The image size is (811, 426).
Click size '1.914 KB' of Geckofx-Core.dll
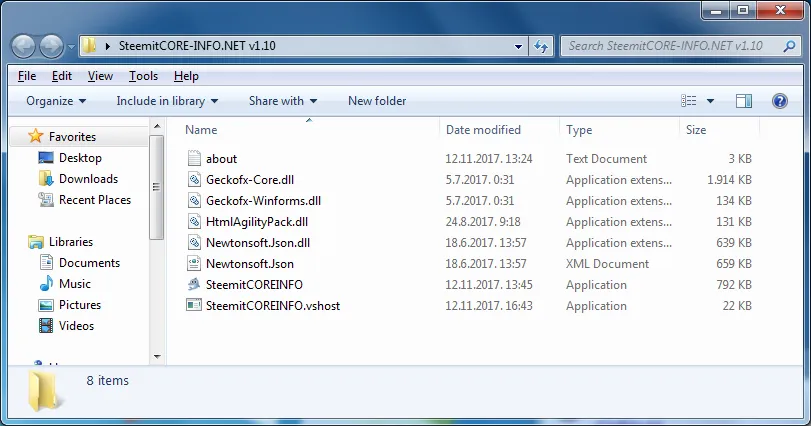coord(729,180)
